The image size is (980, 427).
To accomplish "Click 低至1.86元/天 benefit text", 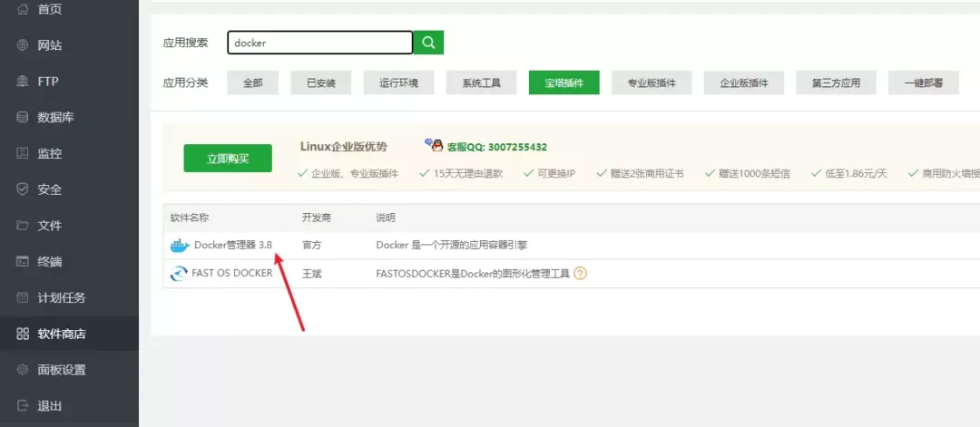I will 857,173.
